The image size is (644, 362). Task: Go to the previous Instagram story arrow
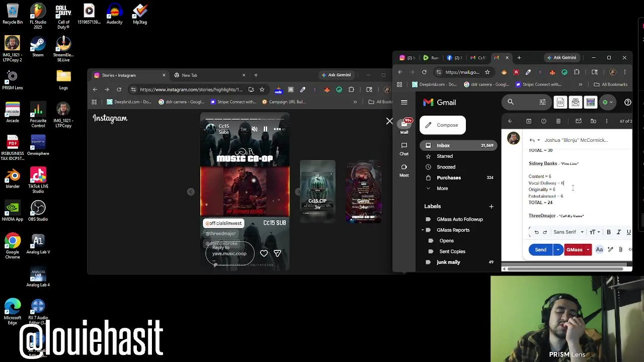tap(191, 192)
